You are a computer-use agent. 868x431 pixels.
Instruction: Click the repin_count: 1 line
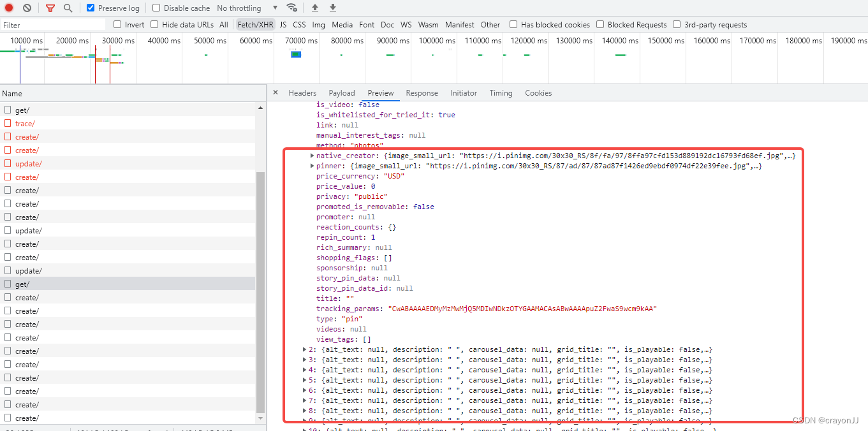[346, 237]
